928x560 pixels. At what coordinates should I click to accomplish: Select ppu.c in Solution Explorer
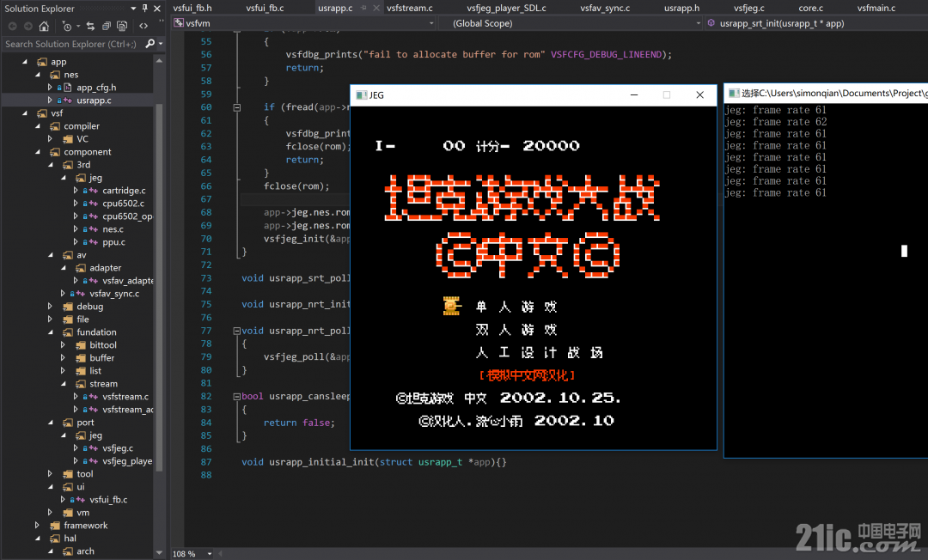[x=113, y=242]
